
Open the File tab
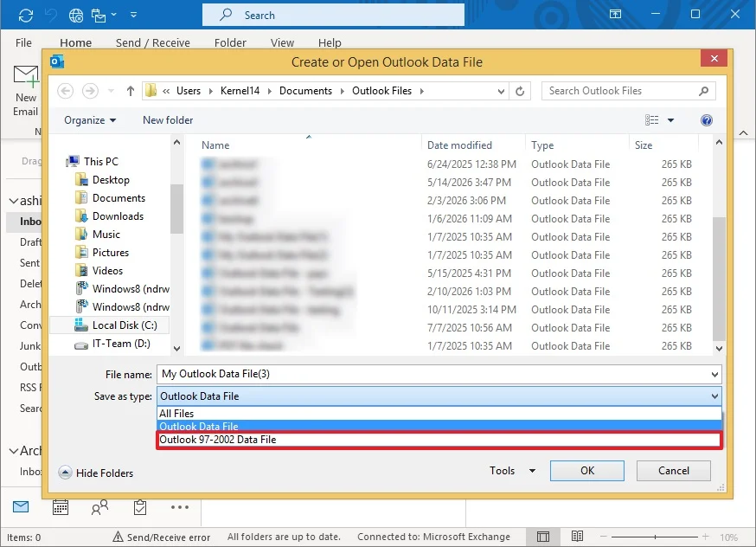click(23, 42)
